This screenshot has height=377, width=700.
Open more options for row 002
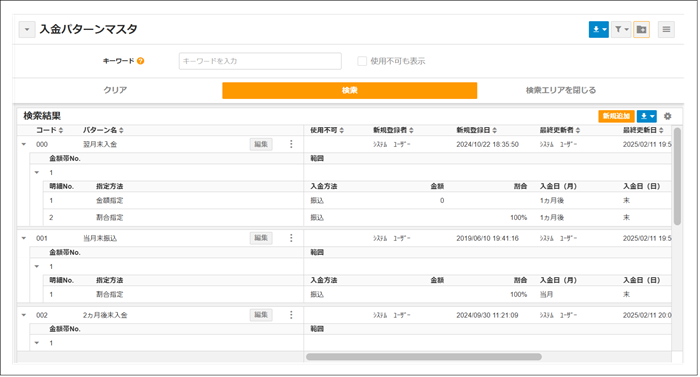(x=291, y=314)
